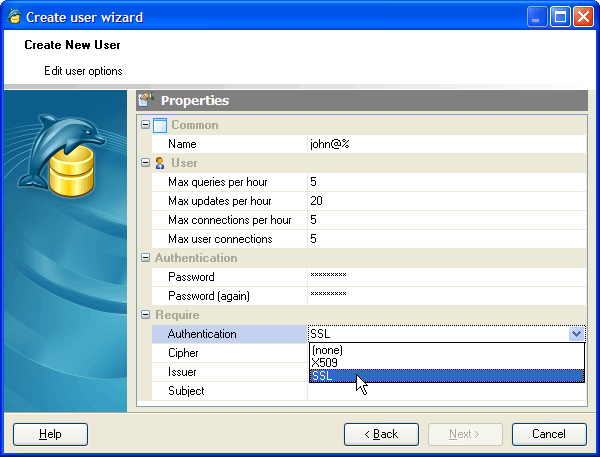
Task: Edit Max user connections value
Action: click(x=447, y=239)
